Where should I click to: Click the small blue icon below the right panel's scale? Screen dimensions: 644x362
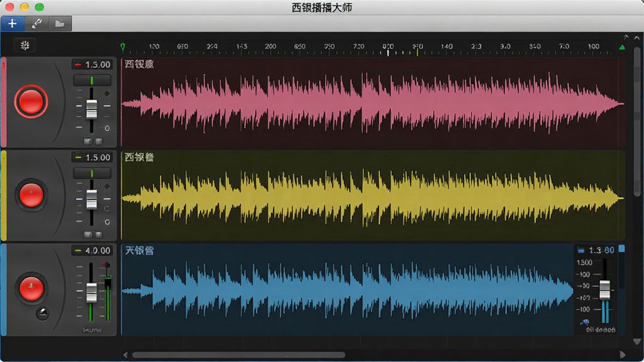[x=585, y=322]
